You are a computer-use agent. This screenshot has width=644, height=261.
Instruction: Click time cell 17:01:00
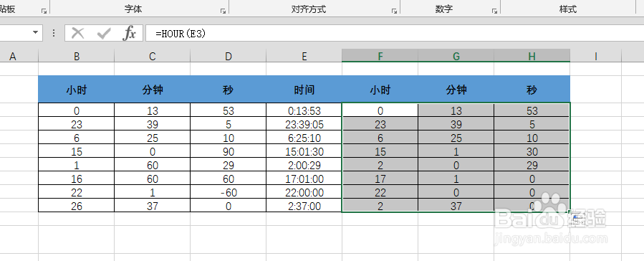pyautogui.click(x=304, y=179)
